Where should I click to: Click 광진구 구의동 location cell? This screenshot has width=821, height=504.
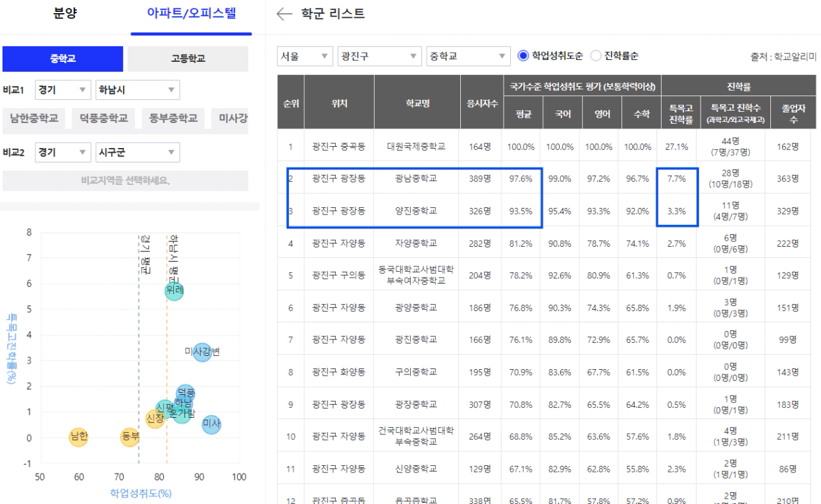[339, 275]
